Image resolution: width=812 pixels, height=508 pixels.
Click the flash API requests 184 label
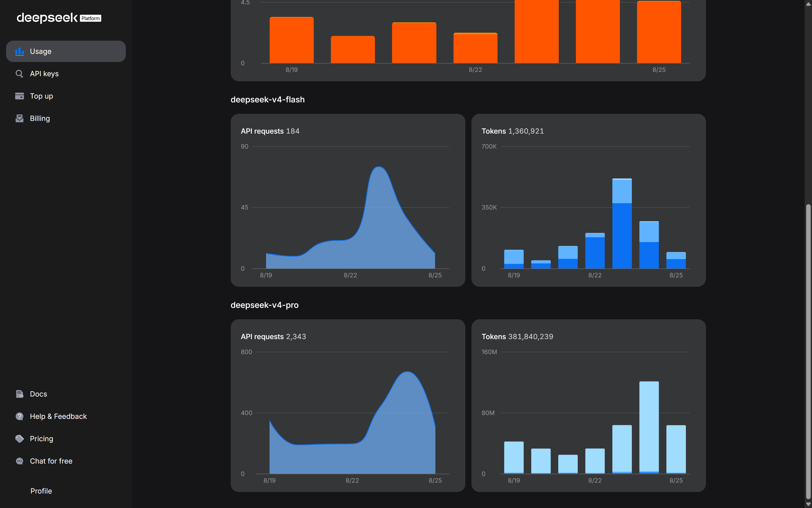click(x=270, y=131)
